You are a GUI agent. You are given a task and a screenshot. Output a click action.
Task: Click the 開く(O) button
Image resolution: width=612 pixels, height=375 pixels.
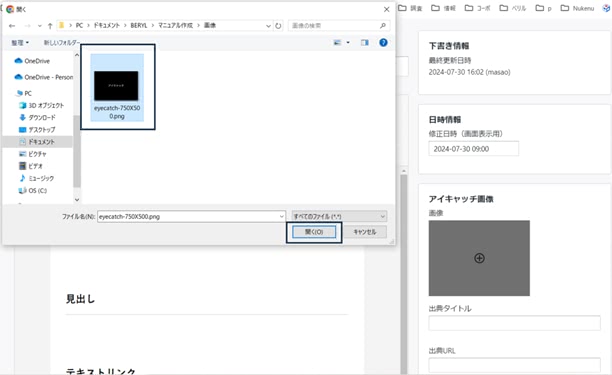pos(314,232)
